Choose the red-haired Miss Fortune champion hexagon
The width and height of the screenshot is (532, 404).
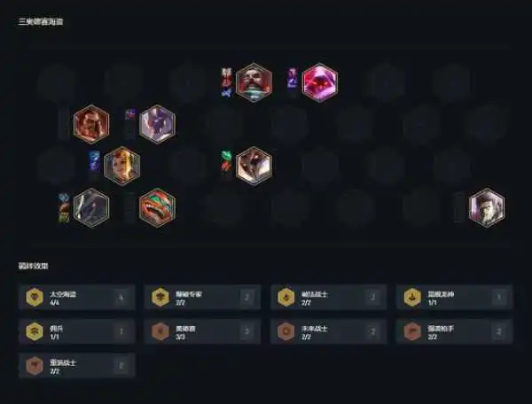(122, 166)
